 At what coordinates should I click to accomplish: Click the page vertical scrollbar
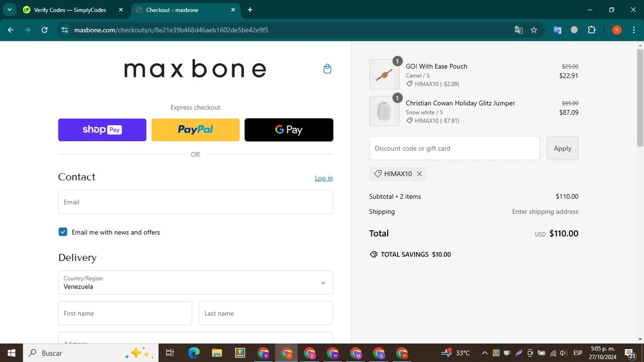click(x=640, y=98)
